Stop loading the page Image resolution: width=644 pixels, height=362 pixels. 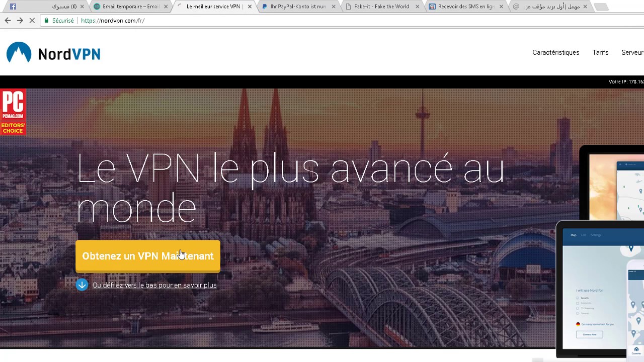(32, 21)
